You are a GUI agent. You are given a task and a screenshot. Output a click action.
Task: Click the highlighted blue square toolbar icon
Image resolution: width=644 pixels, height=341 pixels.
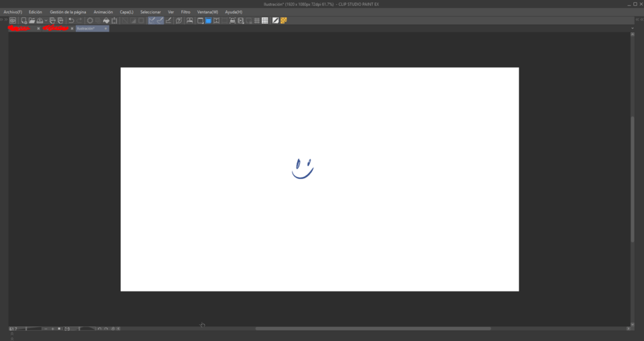[x=208, y=21]
